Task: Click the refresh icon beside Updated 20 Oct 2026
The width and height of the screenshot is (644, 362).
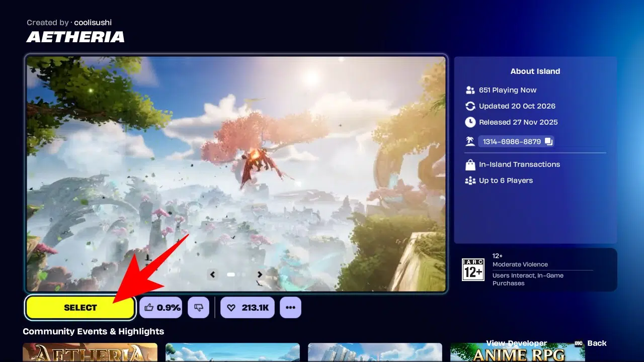Action: [x=470, y=106]
